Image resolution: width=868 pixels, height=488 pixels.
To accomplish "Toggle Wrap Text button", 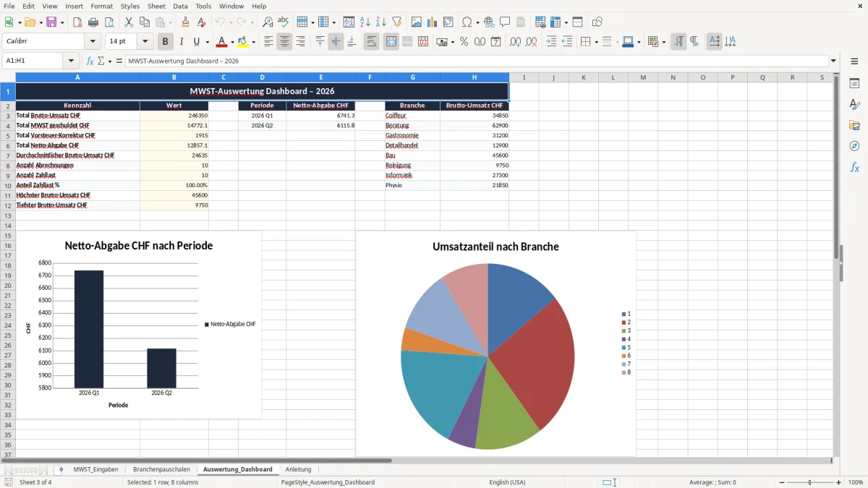I will coord(371,42).
